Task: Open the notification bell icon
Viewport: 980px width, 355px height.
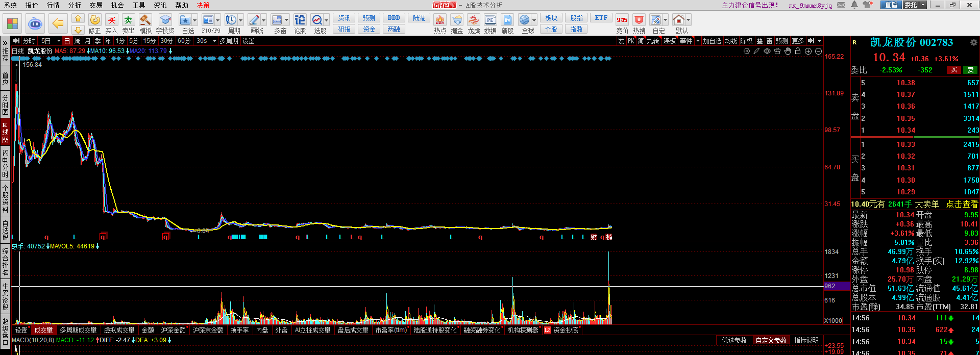Action: (854, 5)
